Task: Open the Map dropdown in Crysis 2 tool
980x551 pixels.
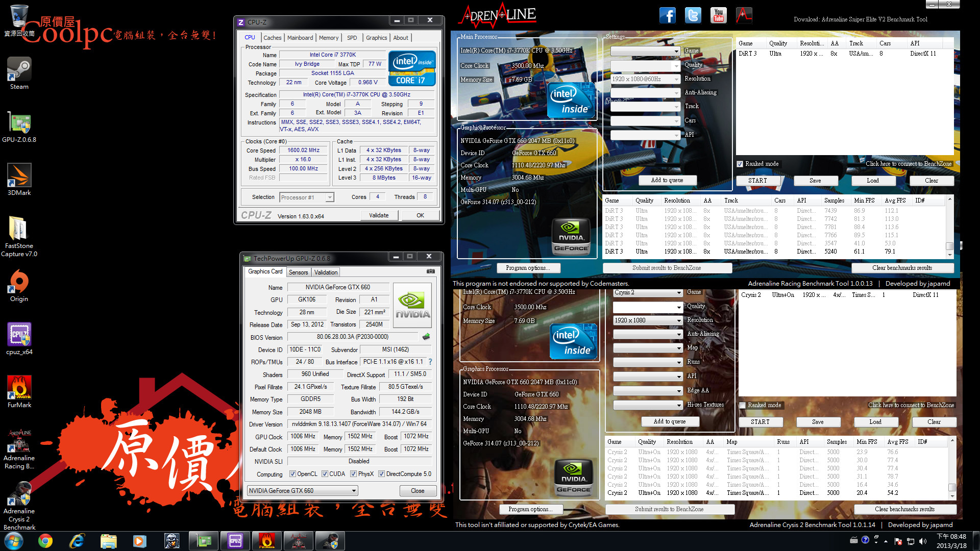Action: click(x=648, y=348)
